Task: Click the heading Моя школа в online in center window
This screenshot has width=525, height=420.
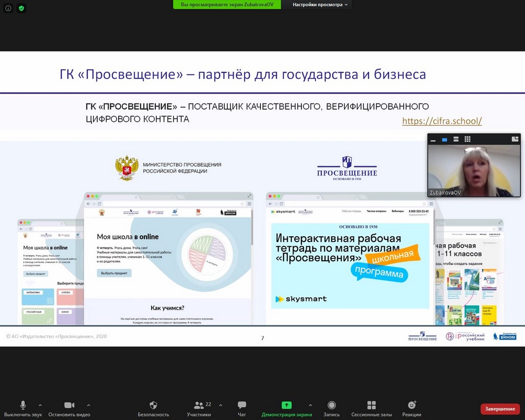Action: [x=128, y=237]
